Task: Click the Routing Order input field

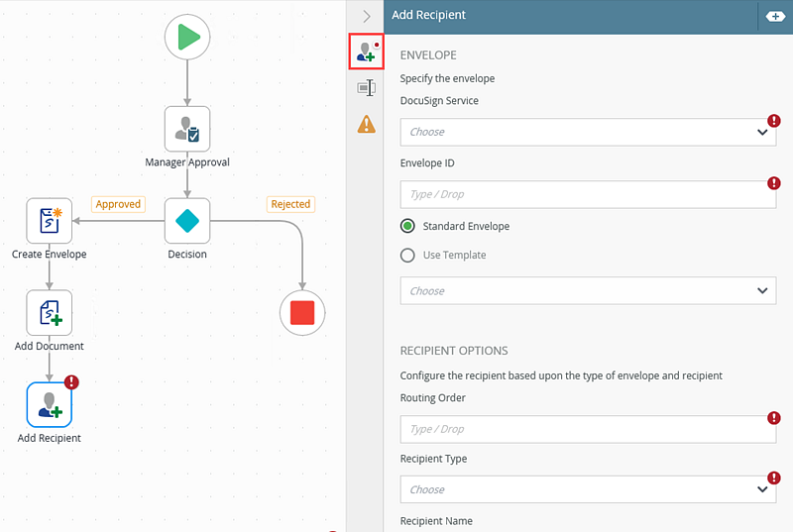Action: click(588, 429)
